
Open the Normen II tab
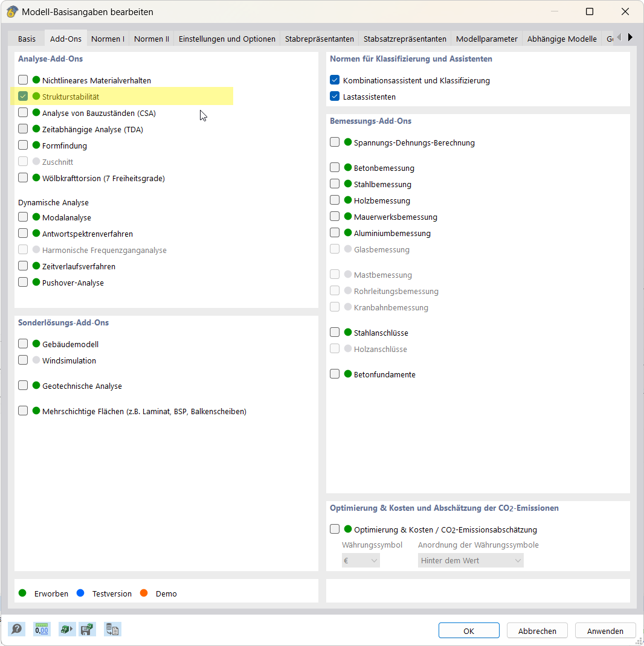tap(151, 39)
